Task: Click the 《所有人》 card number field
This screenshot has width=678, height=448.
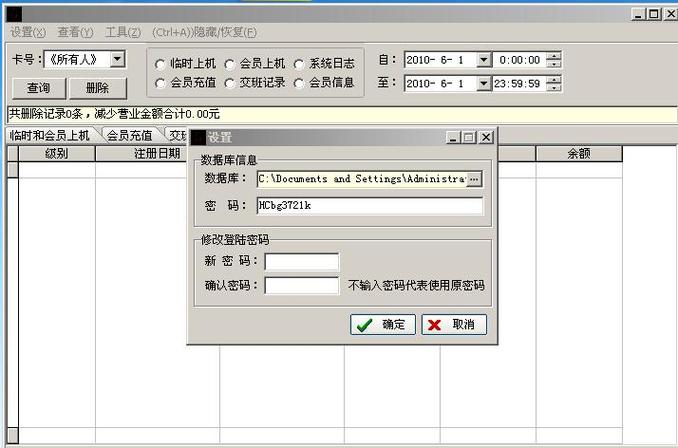Action: 77,59
